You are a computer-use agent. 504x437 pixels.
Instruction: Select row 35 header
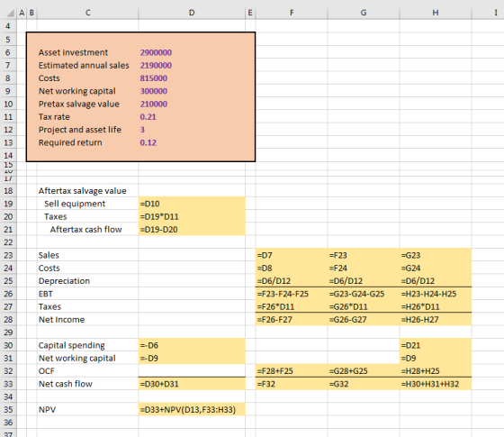point(8,410)
